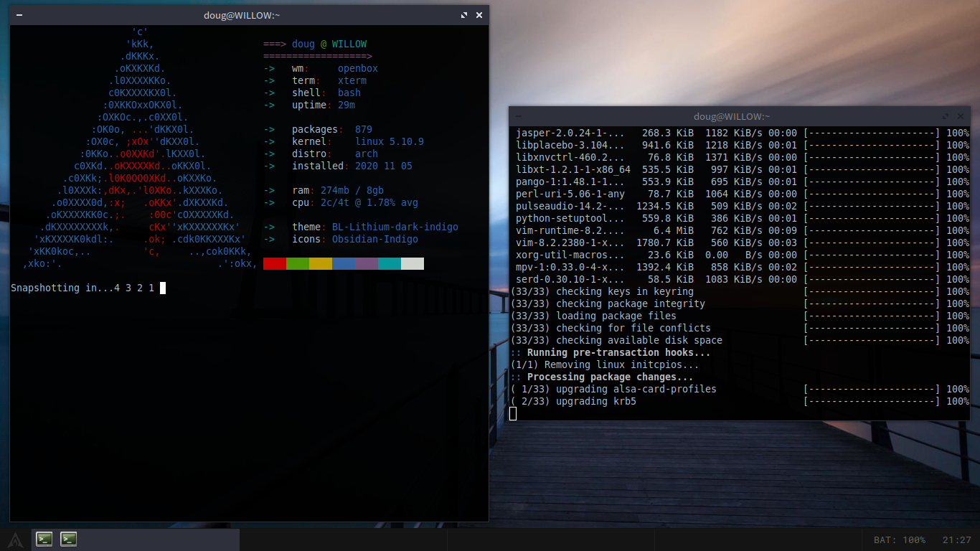This screenshot has height=551, width=980.
Task: Click the red color block in neofetch output
Action: click(275, 264)
